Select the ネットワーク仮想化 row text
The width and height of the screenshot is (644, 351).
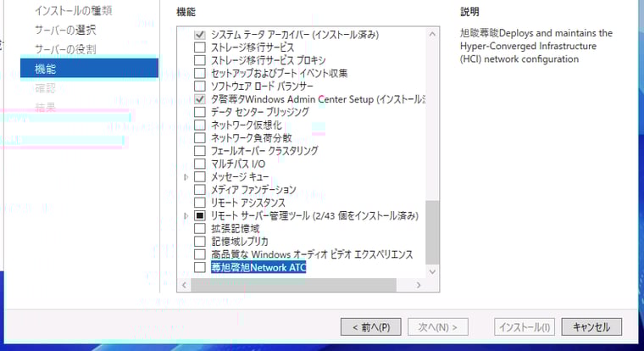247,125
